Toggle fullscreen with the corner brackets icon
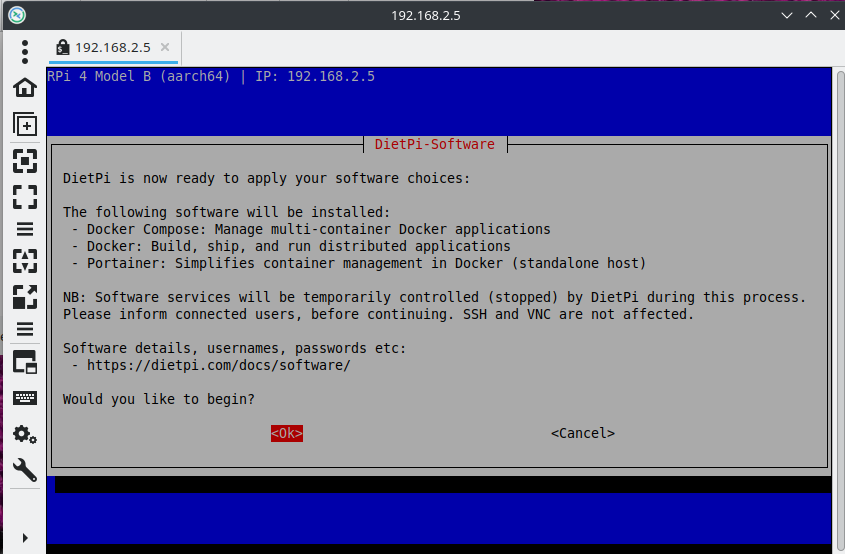This screenshot has width=845, height=554. pyautogui.click(x=25, y=197)
